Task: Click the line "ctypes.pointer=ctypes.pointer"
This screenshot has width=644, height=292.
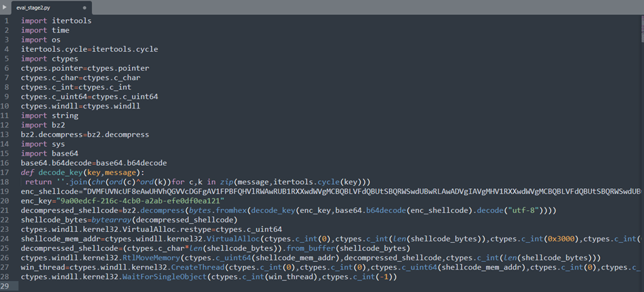Action: (x=85, y=68)
